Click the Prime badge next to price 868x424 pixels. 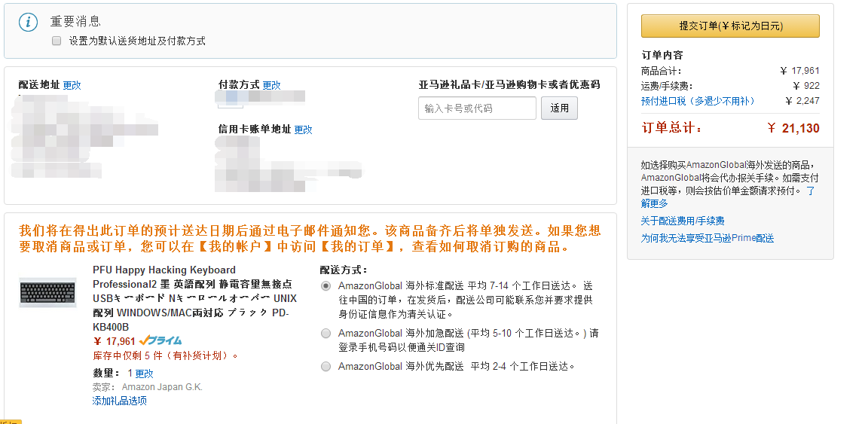click(x=160, y=340)
